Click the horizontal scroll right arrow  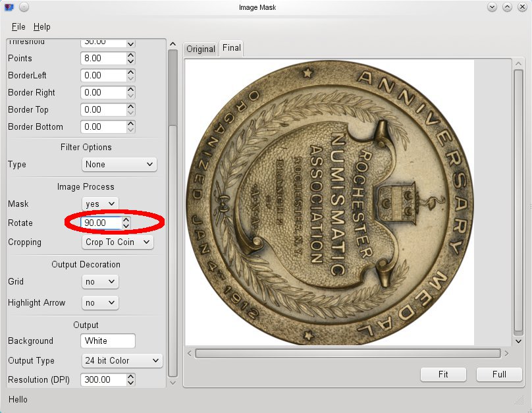(x=506, y=354)
